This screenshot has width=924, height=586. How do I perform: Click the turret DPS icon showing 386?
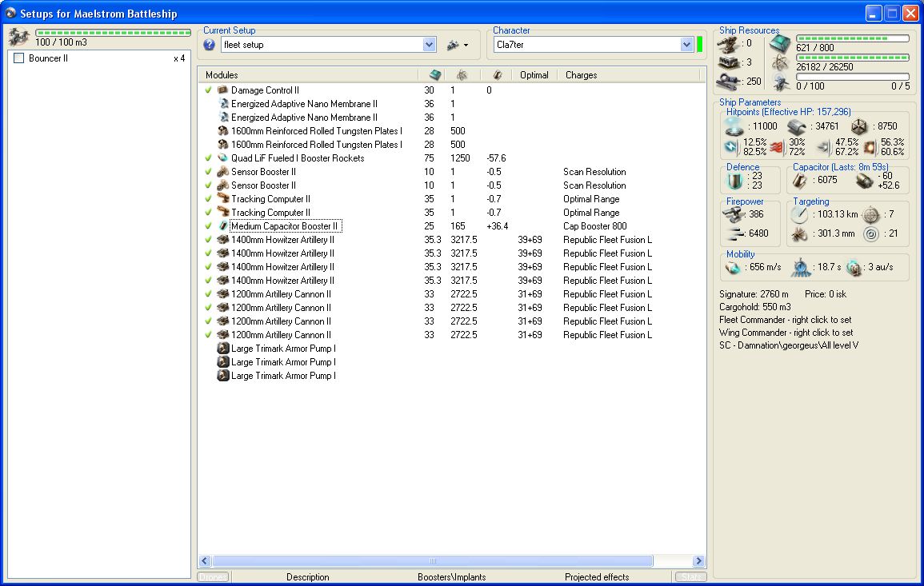(x=734, y=214)
